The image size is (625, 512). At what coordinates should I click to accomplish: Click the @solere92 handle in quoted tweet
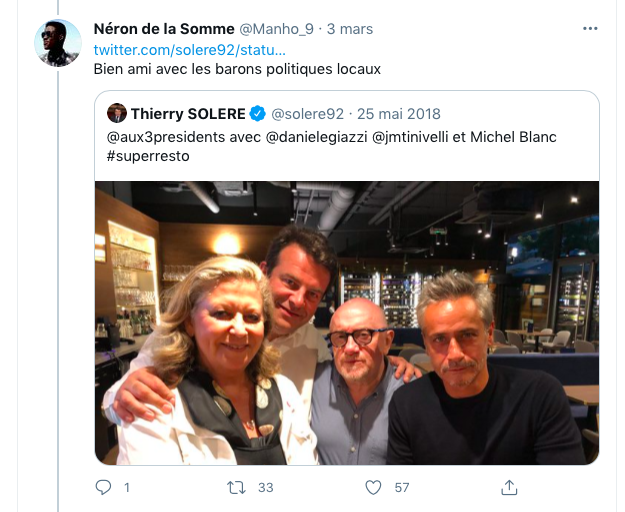tap(307, 114)
